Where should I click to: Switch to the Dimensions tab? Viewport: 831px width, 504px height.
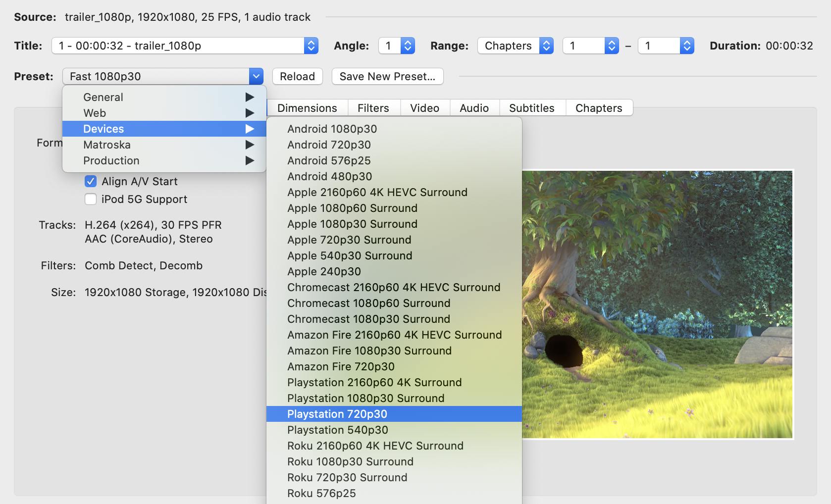307,108
